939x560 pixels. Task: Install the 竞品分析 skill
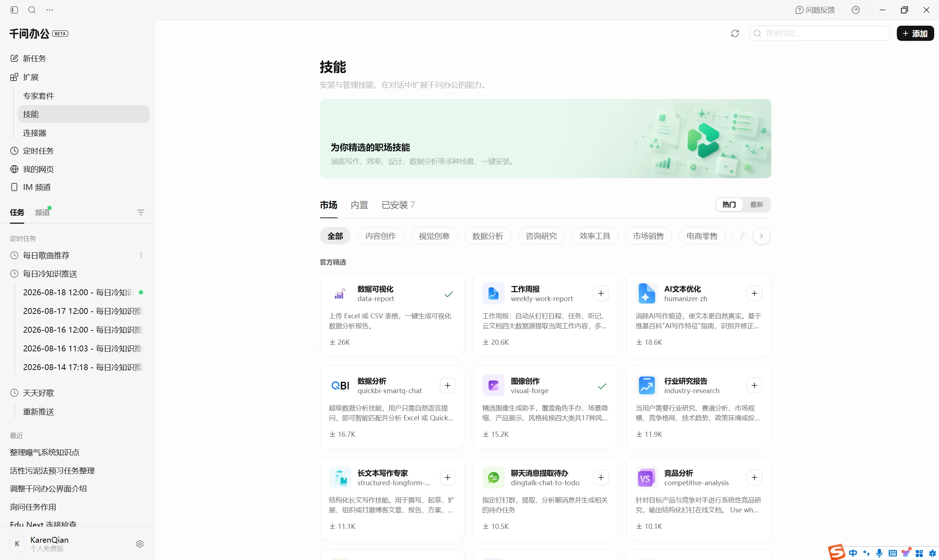(x=754, y=478)
